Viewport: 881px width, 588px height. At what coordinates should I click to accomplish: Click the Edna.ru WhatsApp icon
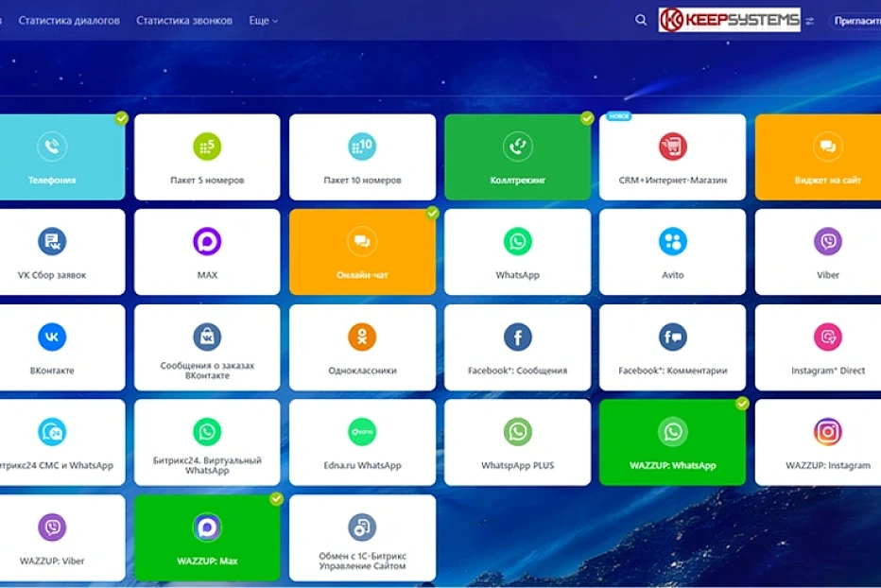(x=362, y=432)
